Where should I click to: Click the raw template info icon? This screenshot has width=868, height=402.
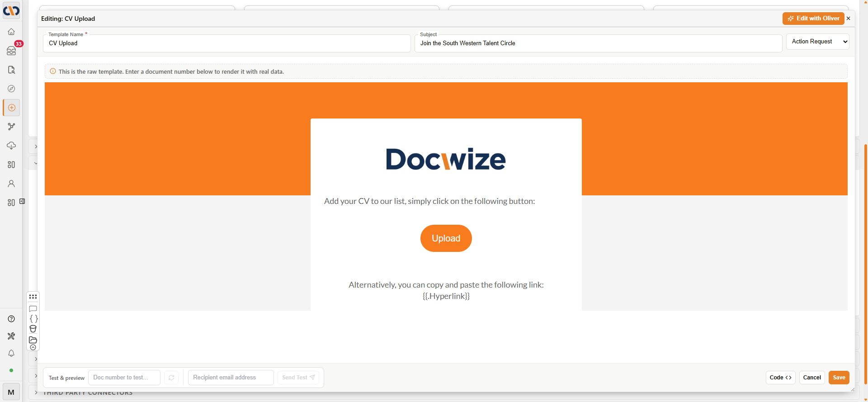53,71
